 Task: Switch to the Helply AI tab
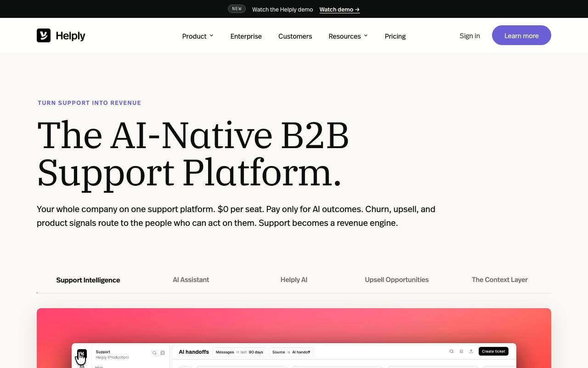point(294,280)
